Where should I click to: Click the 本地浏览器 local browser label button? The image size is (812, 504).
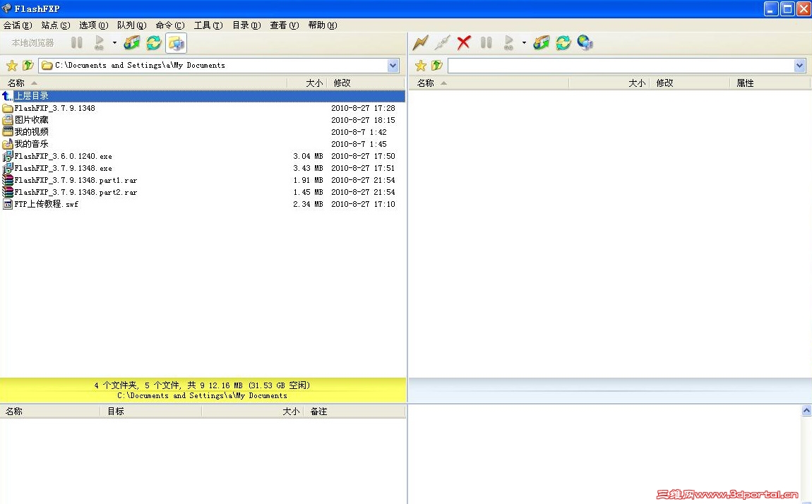click(x=32, y=43)
